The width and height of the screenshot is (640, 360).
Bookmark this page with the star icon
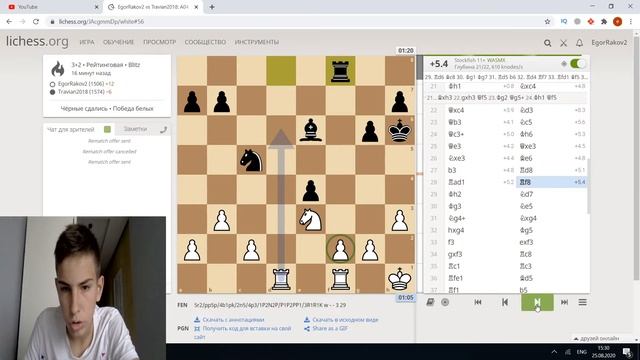point(547,22)
